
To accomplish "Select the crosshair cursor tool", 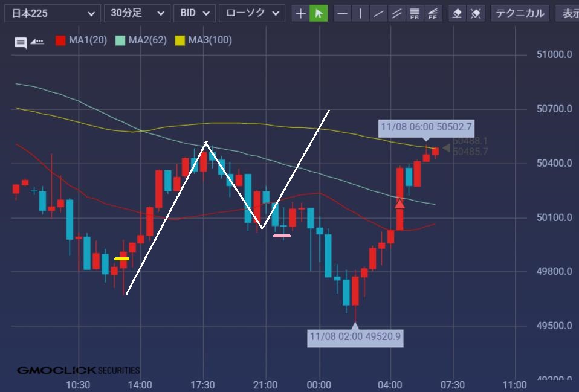I will [x=300, y=13].
